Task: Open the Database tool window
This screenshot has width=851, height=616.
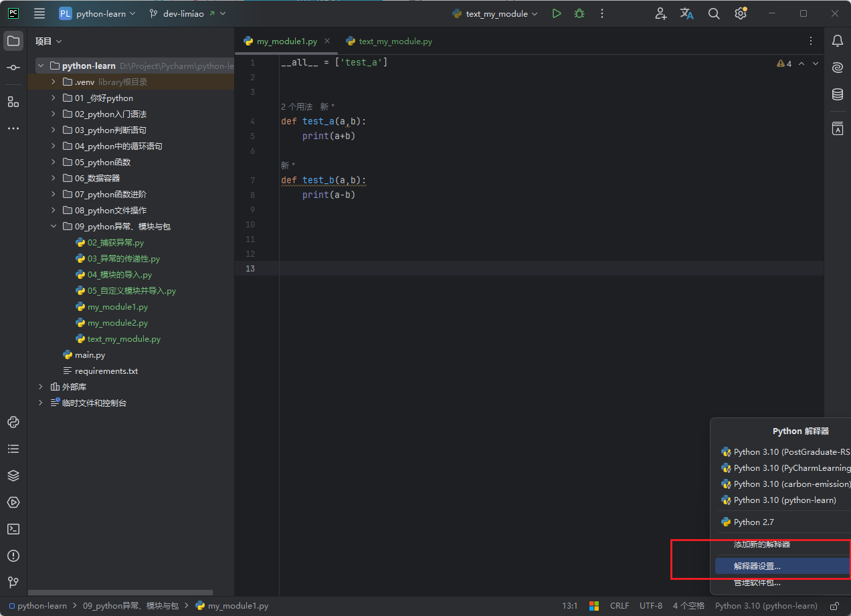Action: point(838,94)
